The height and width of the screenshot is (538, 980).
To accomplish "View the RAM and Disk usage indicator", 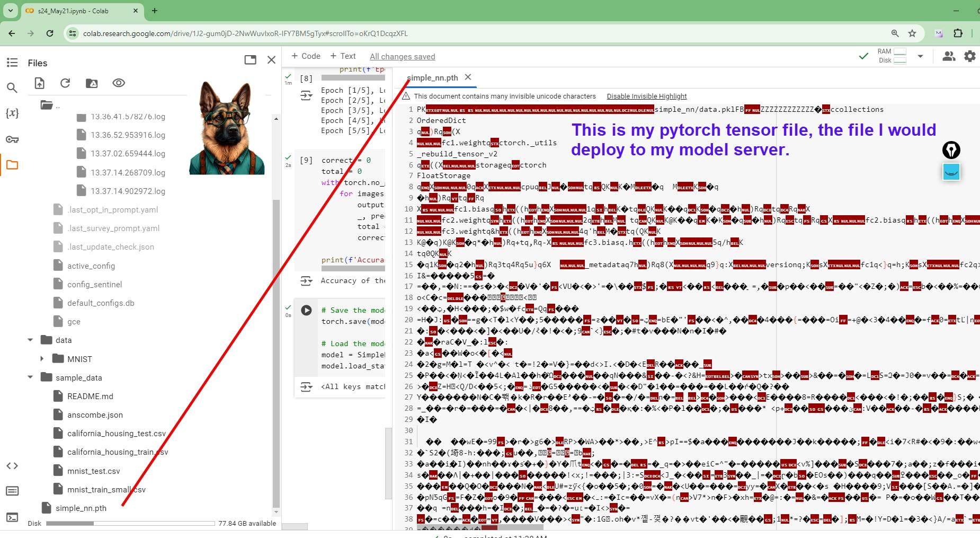I will click(x=892, y=56).
